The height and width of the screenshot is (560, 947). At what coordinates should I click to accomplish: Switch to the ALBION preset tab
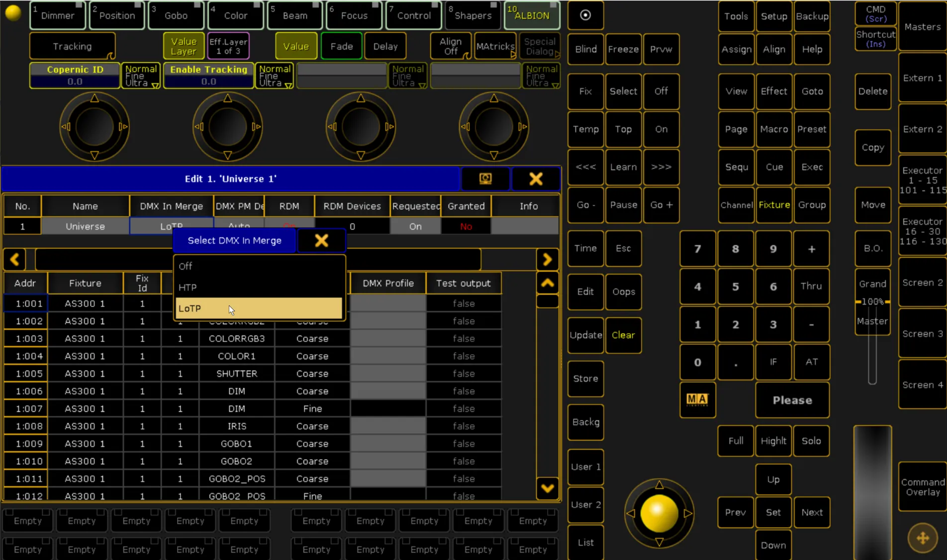point(532,15)
